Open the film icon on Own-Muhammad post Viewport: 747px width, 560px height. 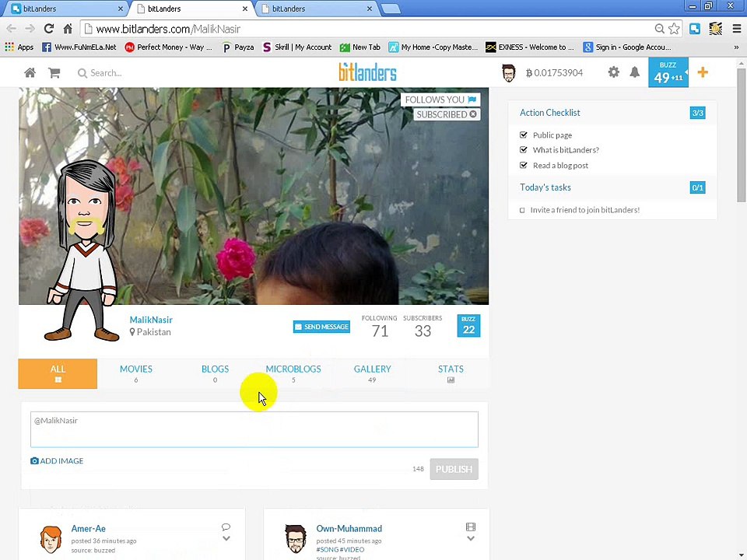pos(471,527)
